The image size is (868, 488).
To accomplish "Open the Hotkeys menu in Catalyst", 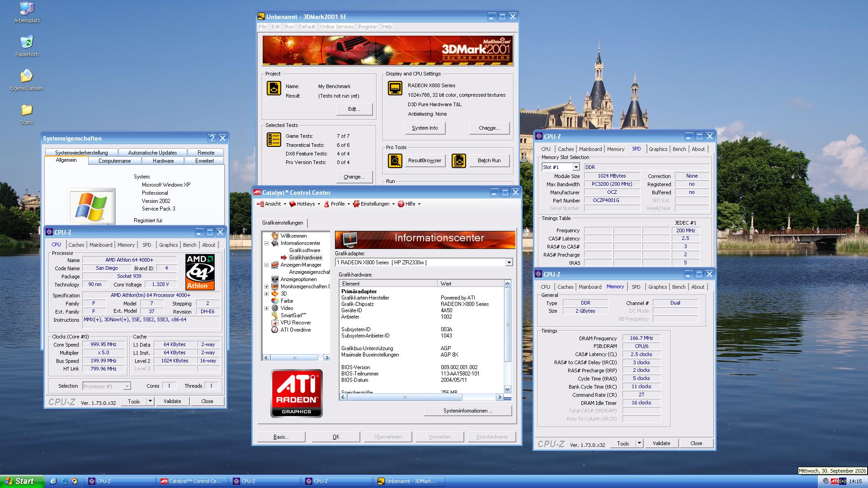I will (x=305, y=204).
